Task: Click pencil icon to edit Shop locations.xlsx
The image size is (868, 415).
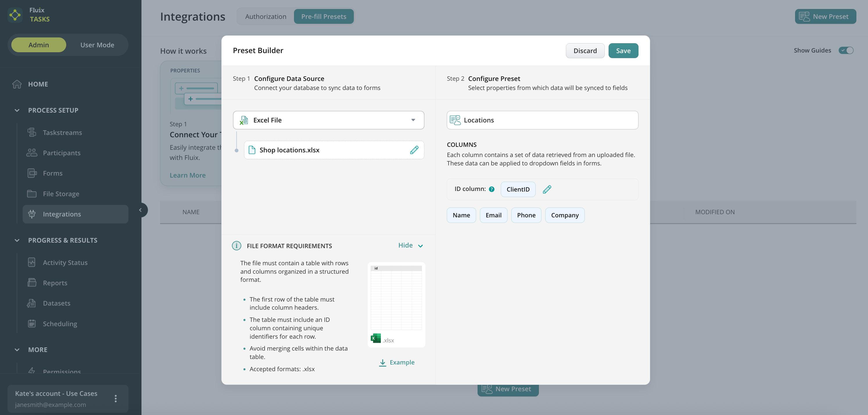Action: (414, 150)
